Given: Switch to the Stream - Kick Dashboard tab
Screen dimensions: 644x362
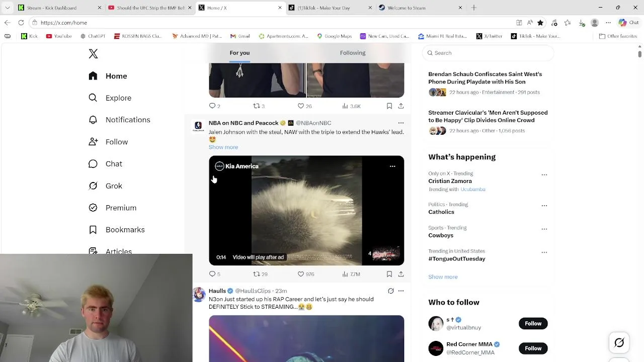Looking at the screenshot, I should tap(59, 8).
